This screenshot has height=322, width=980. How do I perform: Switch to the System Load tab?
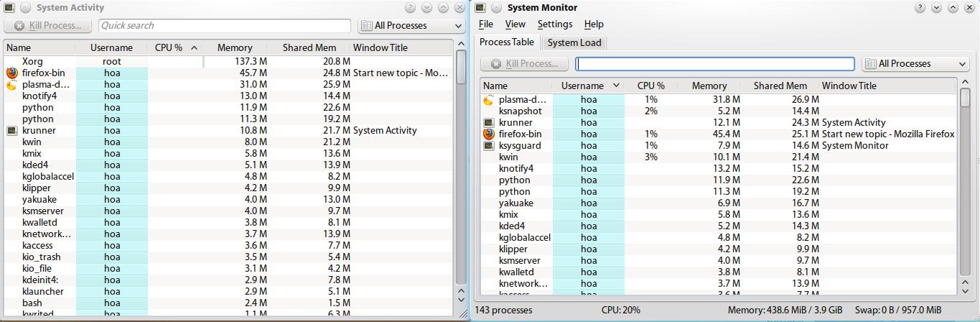574,42
